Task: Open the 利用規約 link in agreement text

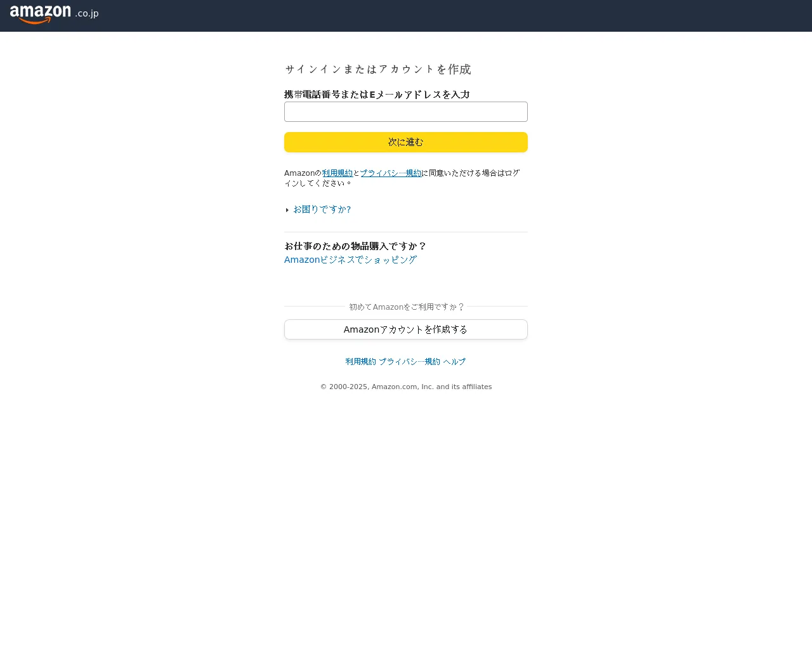Action: pyautogui.click(x=337, y=173)
